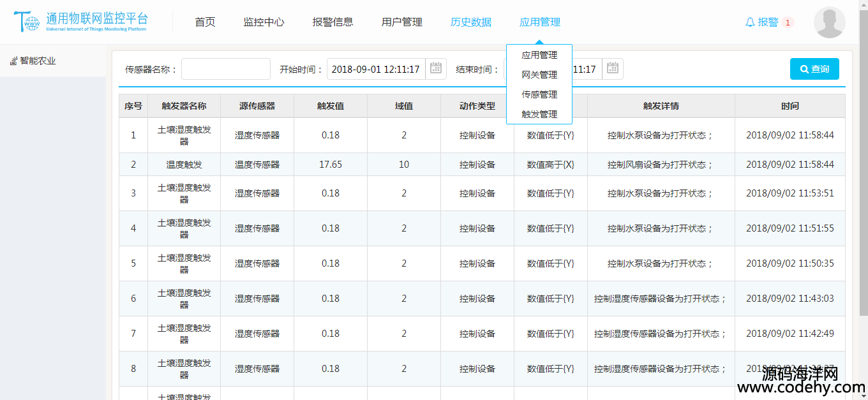Open the start time calendar picker
The height and width of the screenshot is (400, 868).
[x=436, y=68]
